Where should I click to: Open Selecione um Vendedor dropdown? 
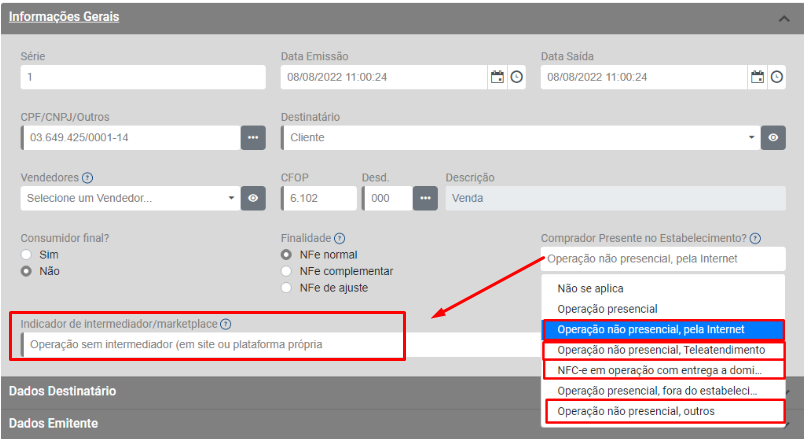pyautogui.click(x=130, y=198)
